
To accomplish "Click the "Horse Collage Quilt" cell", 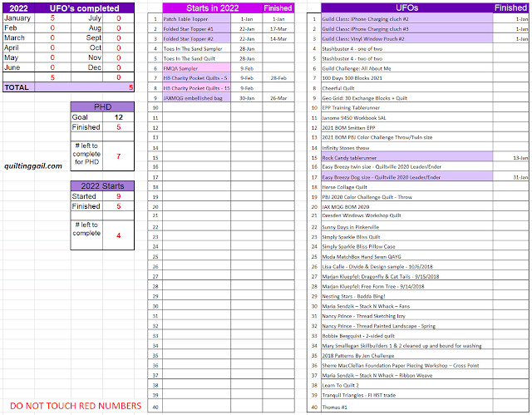I will pos(406,187).
